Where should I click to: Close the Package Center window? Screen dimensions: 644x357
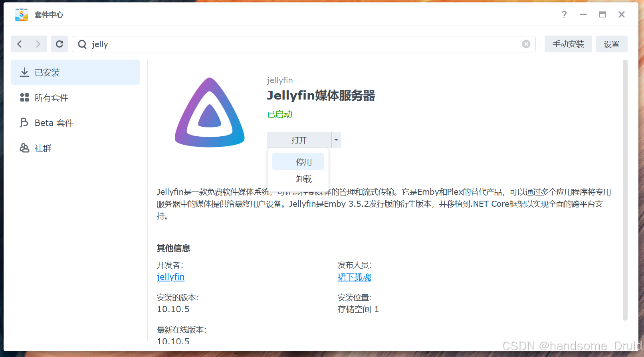pyautogui.click(x=622, y=14)
